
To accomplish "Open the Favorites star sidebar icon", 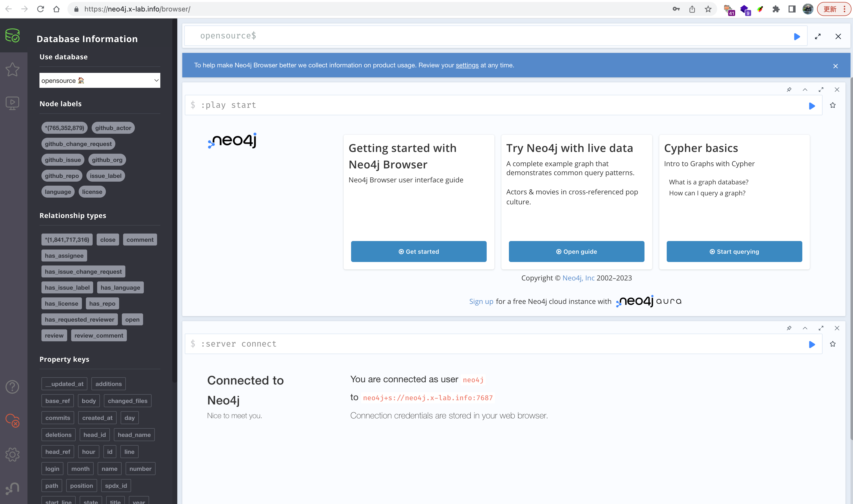I will (12, 70).
